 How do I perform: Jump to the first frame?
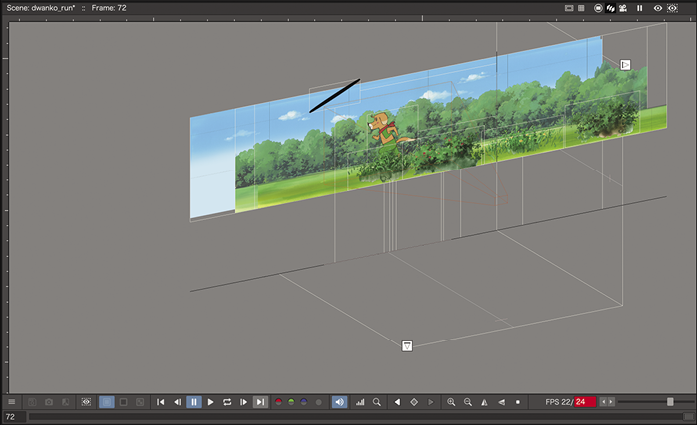pos(161,402)
